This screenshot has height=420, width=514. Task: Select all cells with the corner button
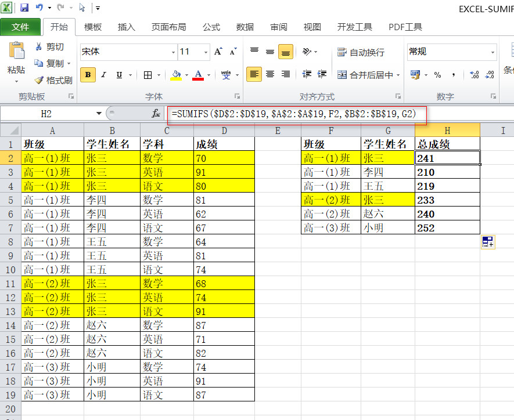tap(11, 131)
